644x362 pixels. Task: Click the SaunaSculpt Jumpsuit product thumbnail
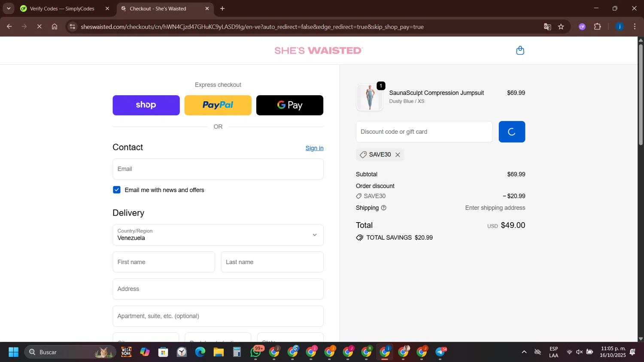[370, 97]
